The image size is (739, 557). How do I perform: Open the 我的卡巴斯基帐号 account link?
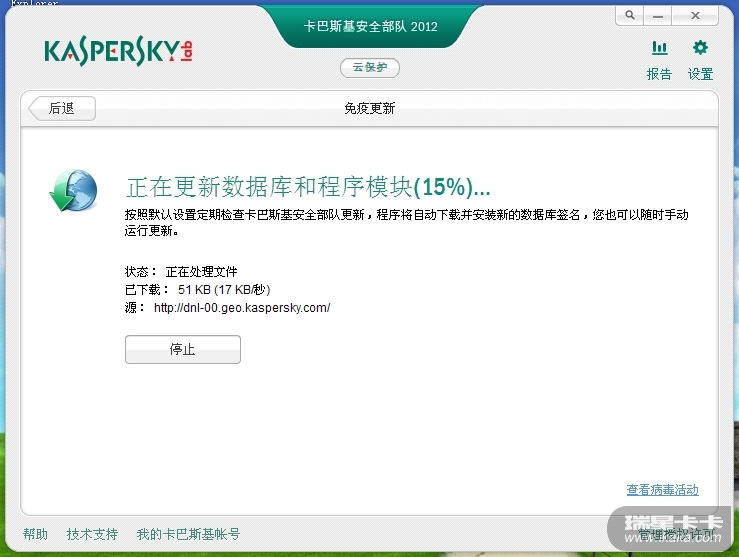pyautogui.click(x=189, y=534)
